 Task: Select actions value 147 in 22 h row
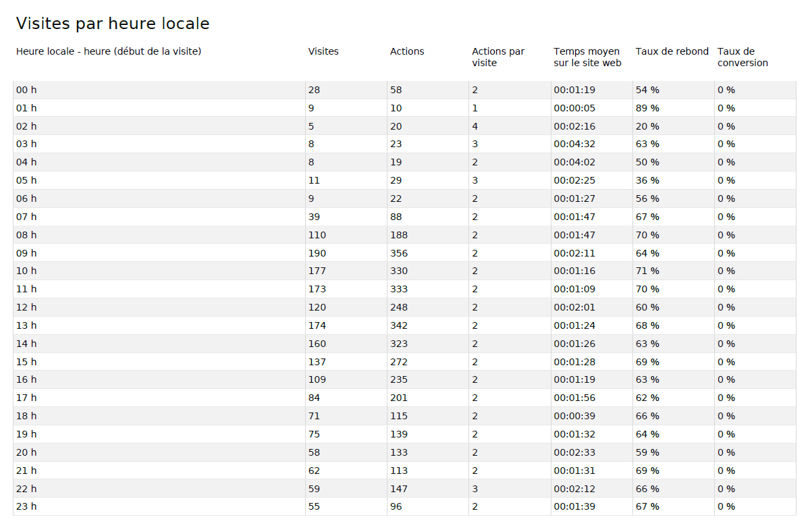tap(399, 489)
